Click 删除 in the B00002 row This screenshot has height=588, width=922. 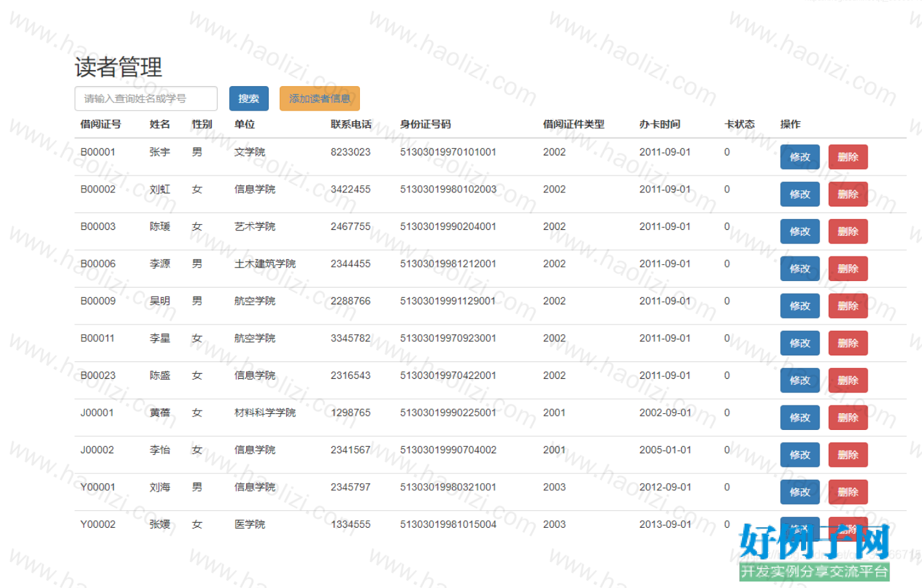point(848,194)
